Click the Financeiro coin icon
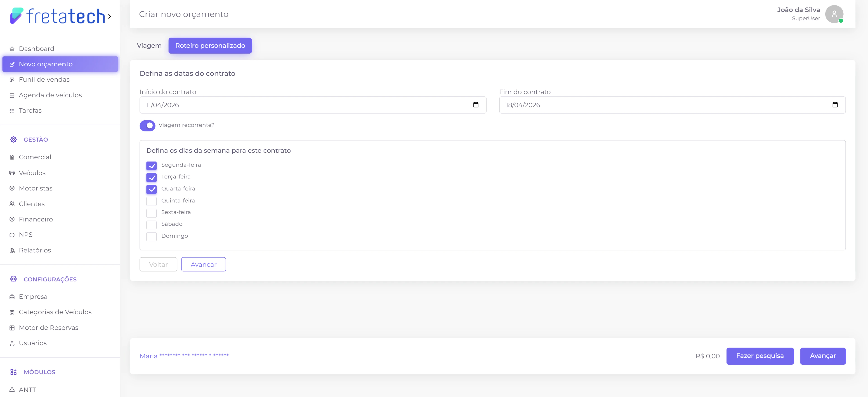 [12, 219]
